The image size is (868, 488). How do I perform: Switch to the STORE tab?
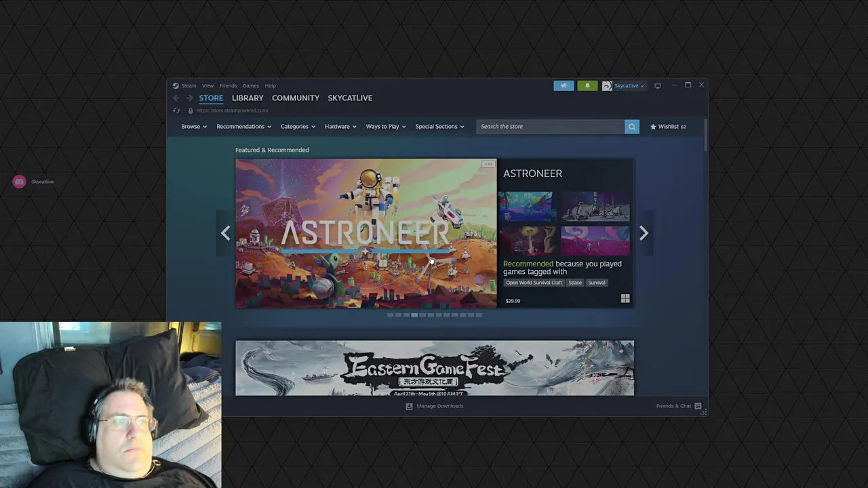[x=211, y=98]
